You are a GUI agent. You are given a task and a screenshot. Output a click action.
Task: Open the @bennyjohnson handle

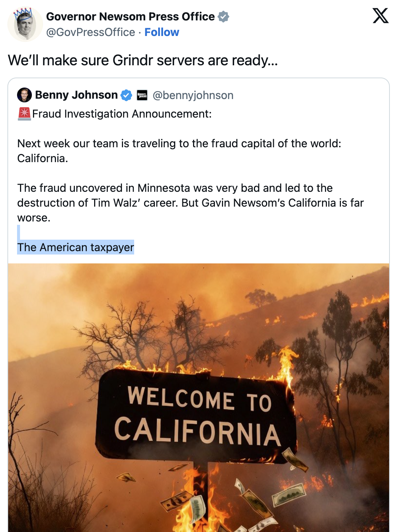[x=193, y=95]
